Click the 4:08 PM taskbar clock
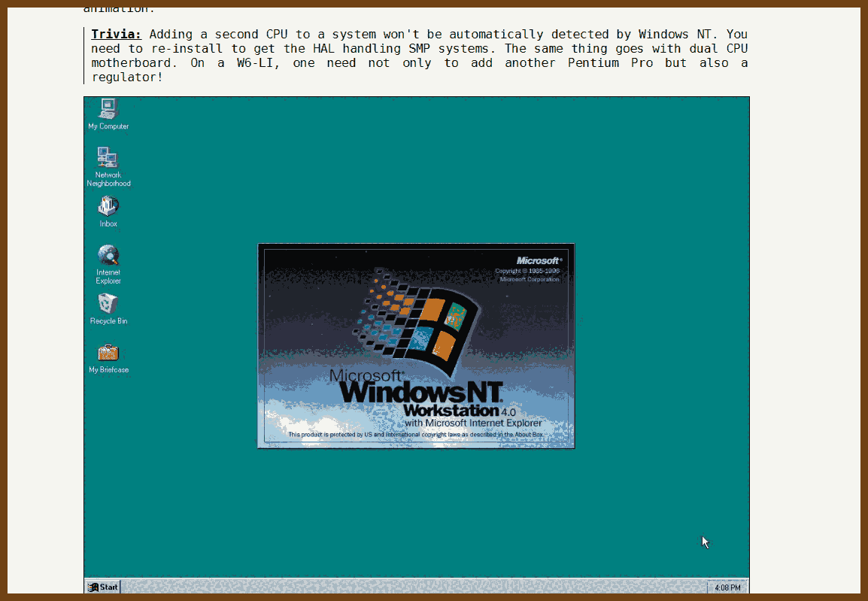 click(x=727, y=587)
